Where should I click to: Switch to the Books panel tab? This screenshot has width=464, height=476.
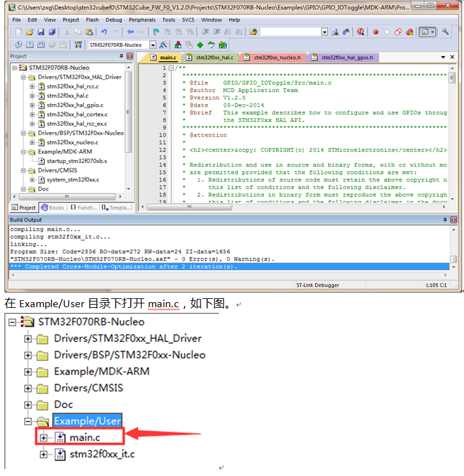(53, 208)
